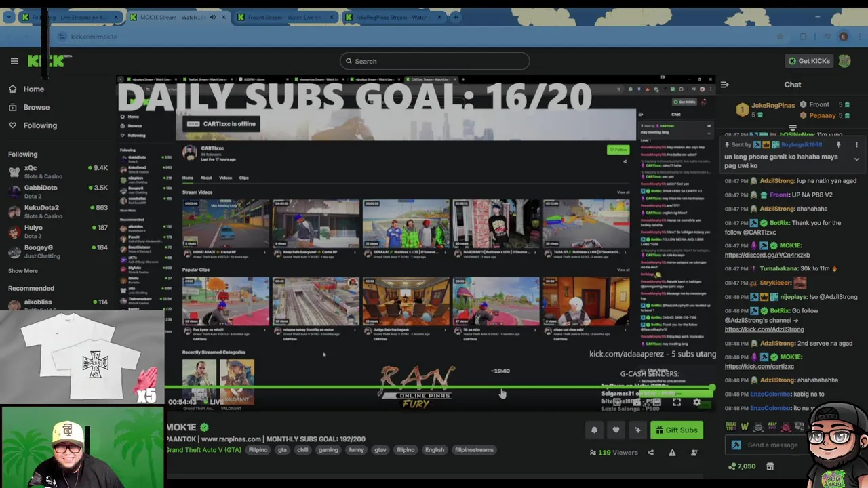Click the notification bell icon under stream
868x488 pixels.
594,430
